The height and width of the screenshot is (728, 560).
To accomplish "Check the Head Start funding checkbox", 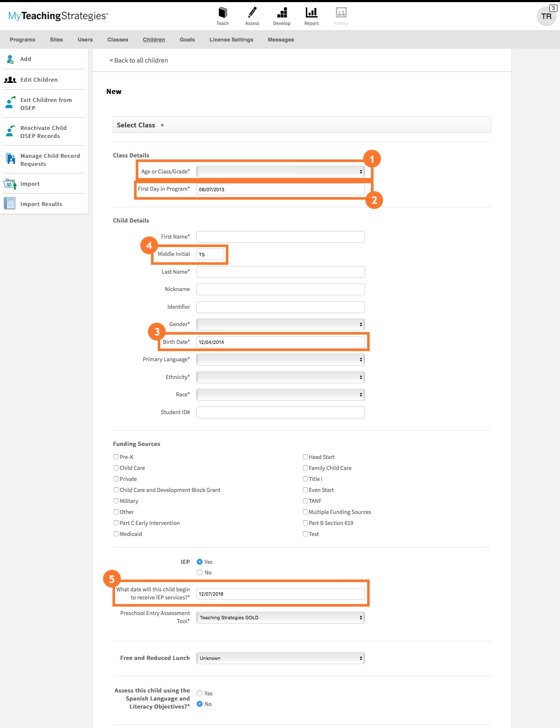I will pos(305,457).
